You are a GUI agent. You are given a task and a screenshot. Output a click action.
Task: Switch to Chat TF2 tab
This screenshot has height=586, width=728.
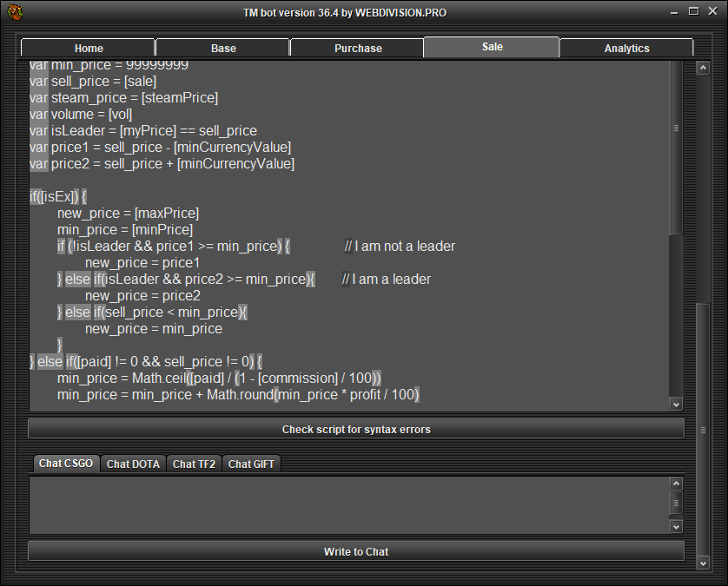tap(195, 464)
